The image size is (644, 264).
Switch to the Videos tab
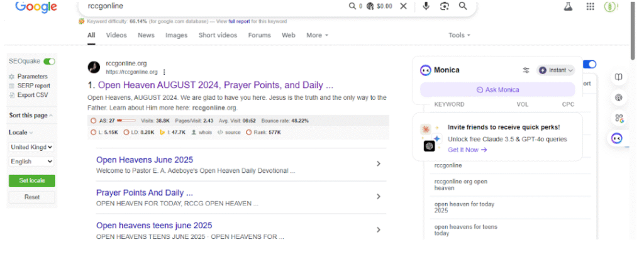116,35
